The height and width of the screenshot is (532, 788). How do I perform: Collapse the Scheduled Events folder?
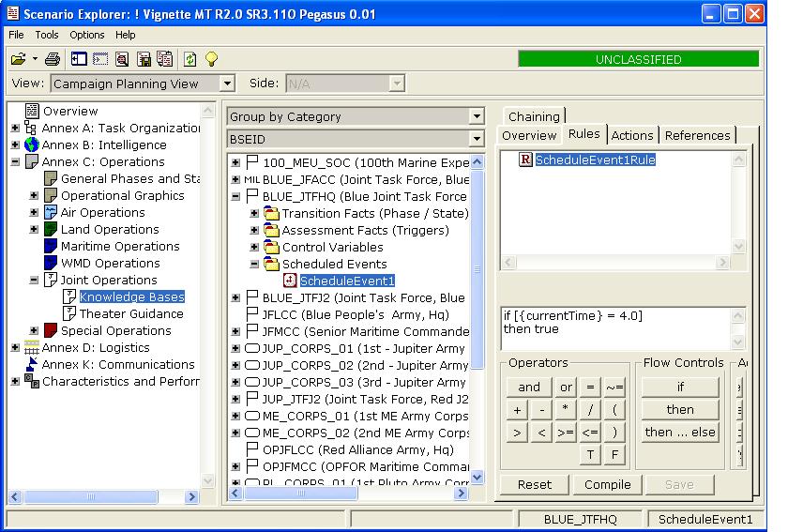coord(255,265)
